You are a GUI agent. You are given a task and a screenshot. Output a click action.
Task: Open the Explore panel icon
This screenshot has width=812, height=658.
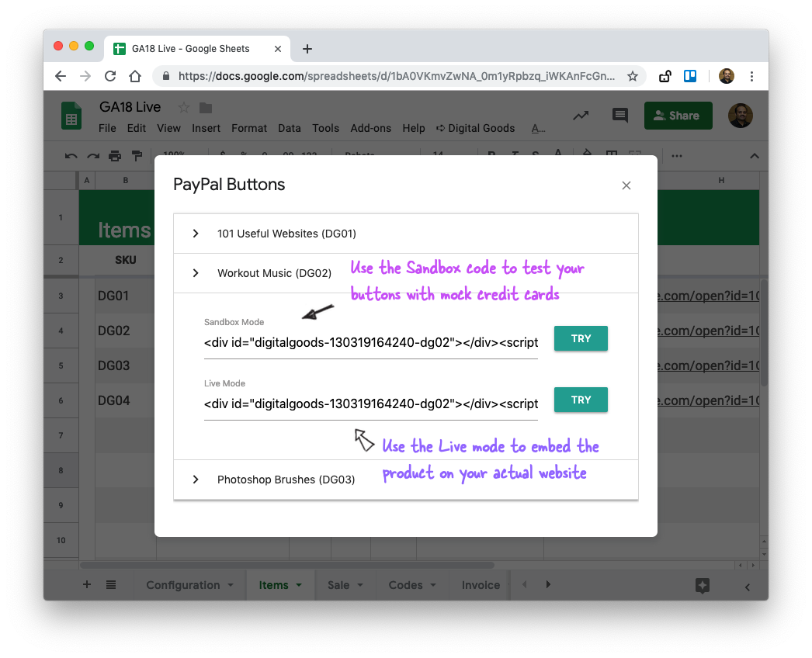tap(703, 587)
